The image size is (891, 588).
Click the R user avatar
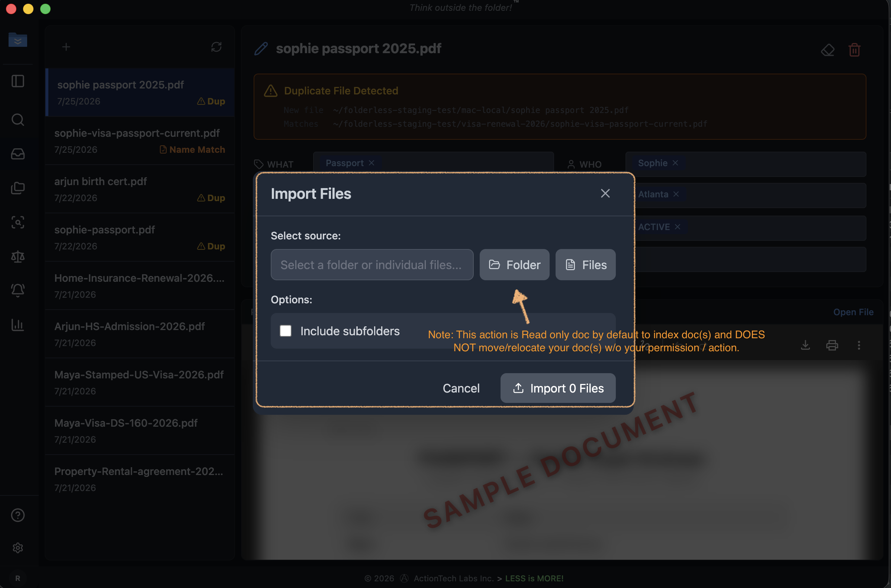tap(17, 578)
